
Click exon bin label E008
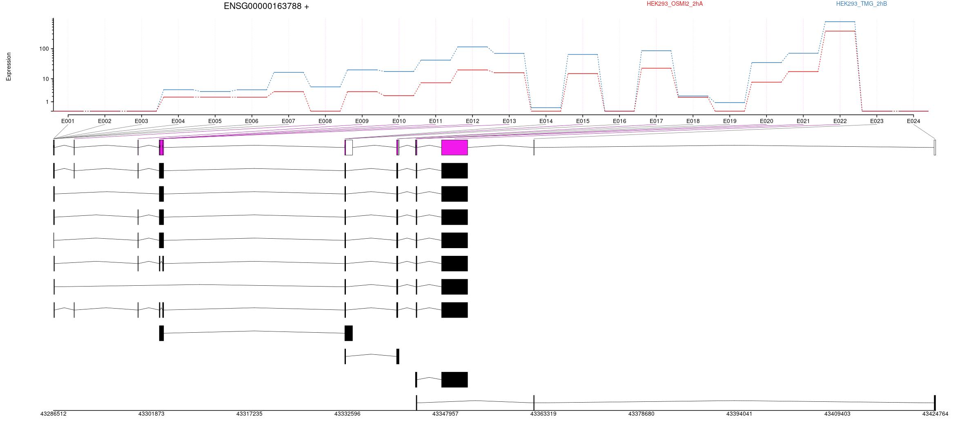pyautogui.click(x=325, y=121)
